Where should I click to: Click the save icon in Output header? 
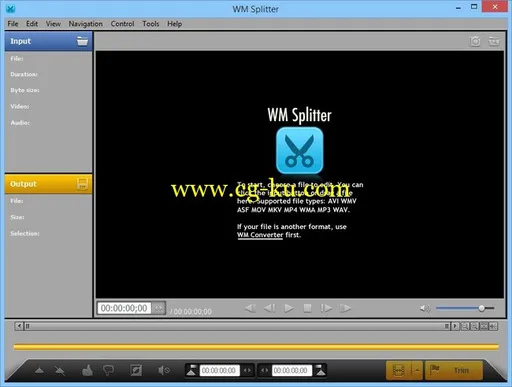coord(82,184)
